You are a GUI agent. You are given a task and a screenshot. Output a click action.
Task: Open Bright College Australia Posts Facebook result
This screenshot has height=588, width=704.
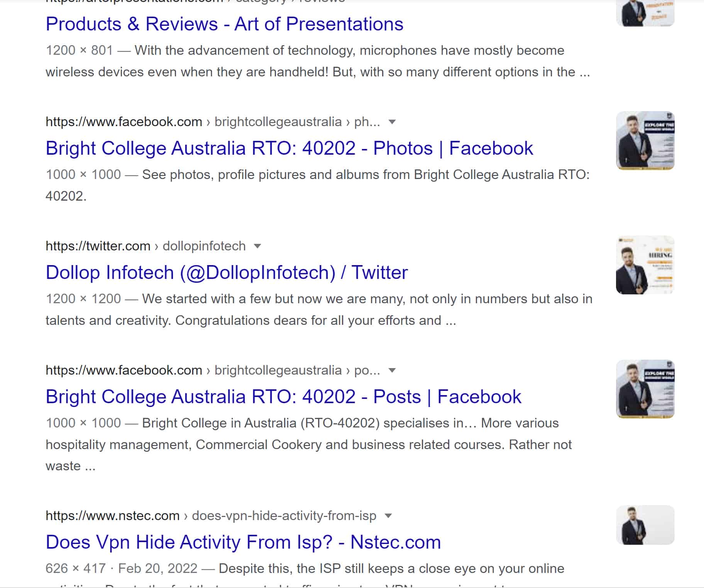(x=283, y=397)
